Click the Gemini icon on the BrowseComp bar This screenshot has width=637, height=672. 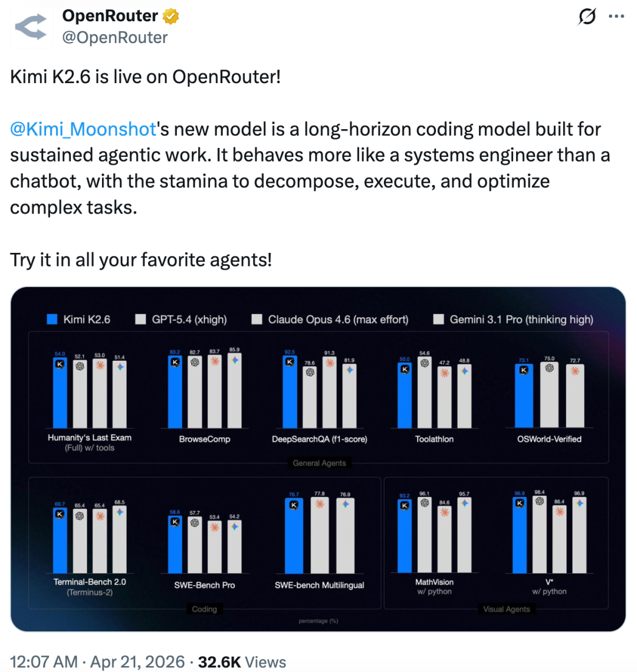[x=234, y=360]
